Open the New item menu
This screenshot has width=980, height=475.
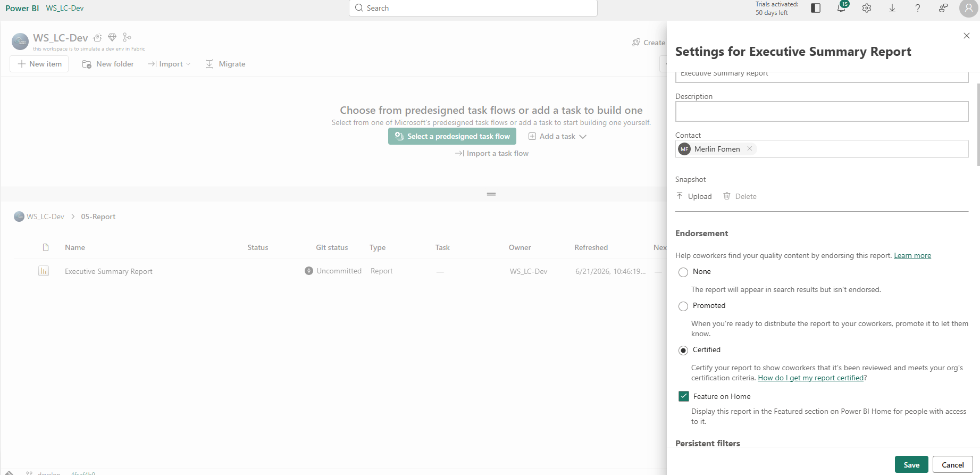[39, 64]
